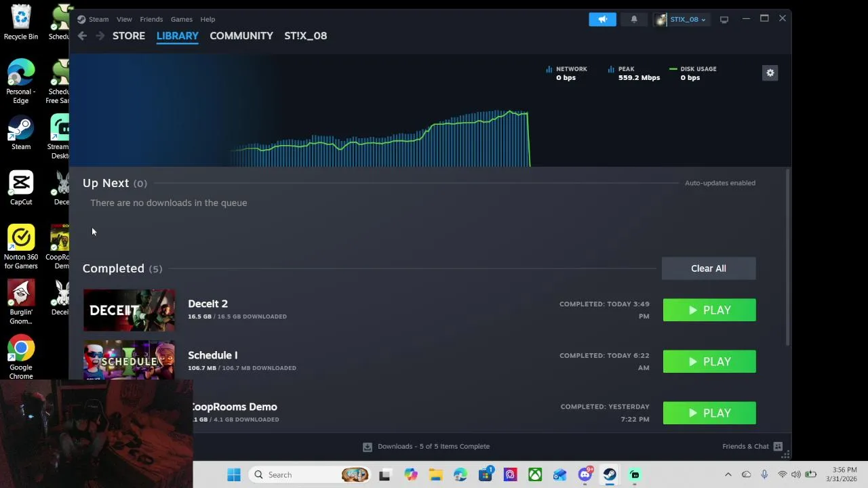Click the microphone tray icon
This screenshot has width=868, height=488.
pos(764,474)
